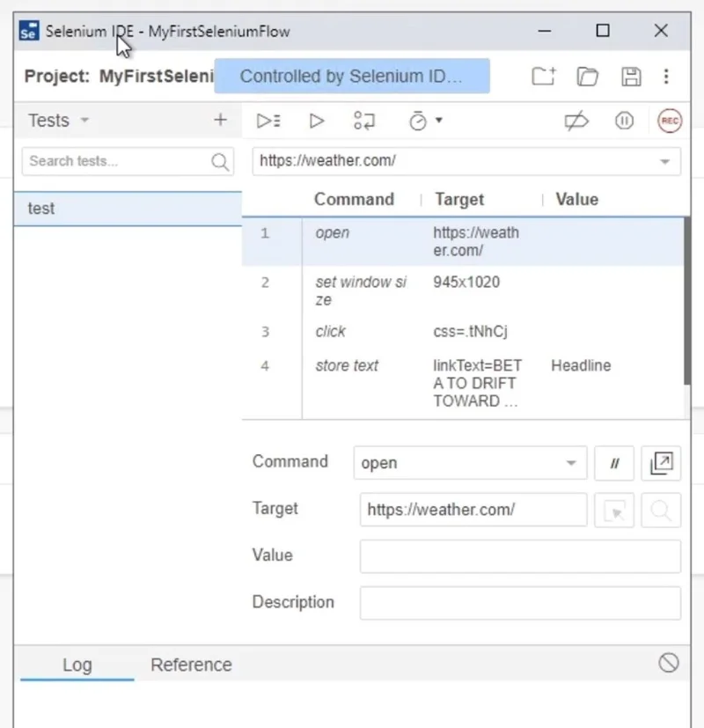This screenshot has height=728, width=704.
Task: Click the Headline value cell
Action: pos(581,366)
